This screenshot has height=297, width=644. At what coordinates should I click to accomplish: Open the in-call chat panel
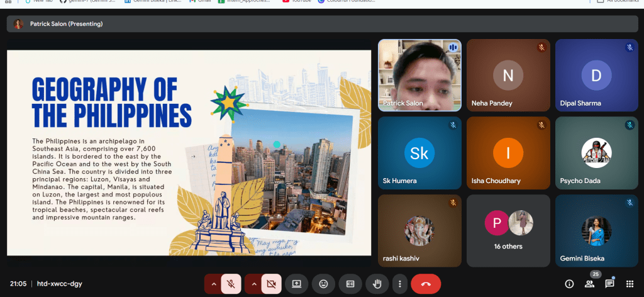[x=609, y=284]
